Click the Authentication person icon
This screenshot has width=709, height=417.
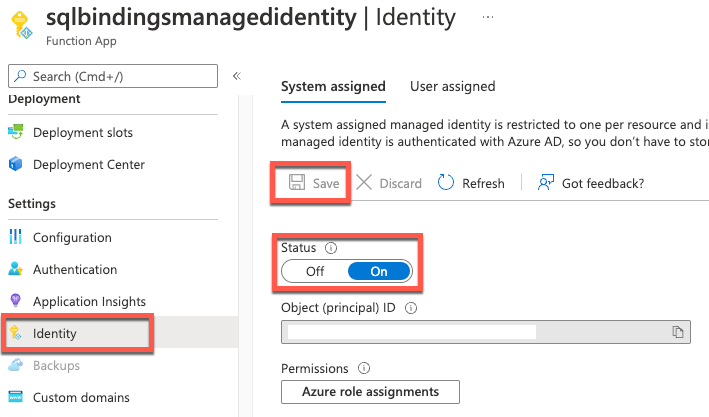click(x=15, y=270)
